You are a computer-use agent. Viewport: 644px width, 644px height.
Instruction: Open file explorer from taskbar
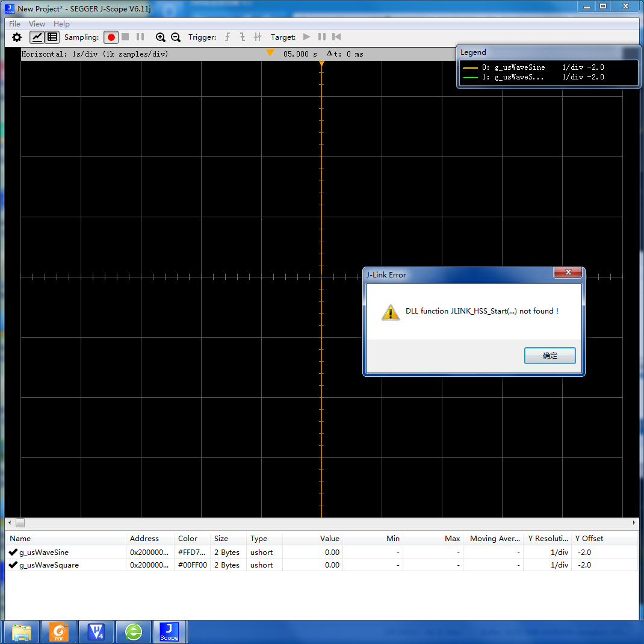tap(22, 632)
